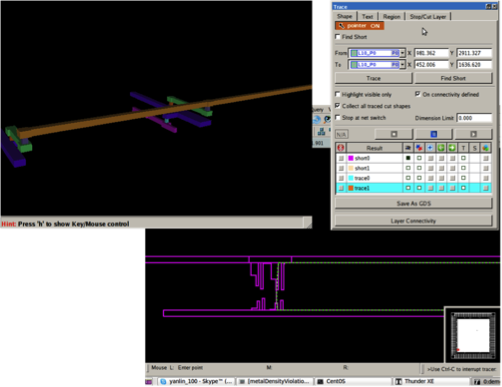Open the Stop/Cut Layer tab

point(428,16)
